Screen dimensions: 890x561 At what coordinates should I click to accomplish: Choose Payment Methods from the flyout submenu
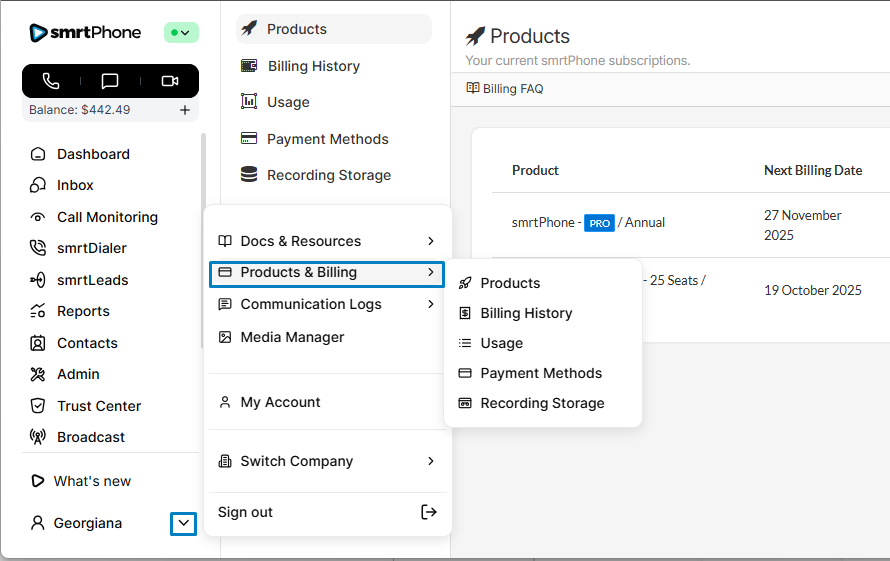[540, 373]
